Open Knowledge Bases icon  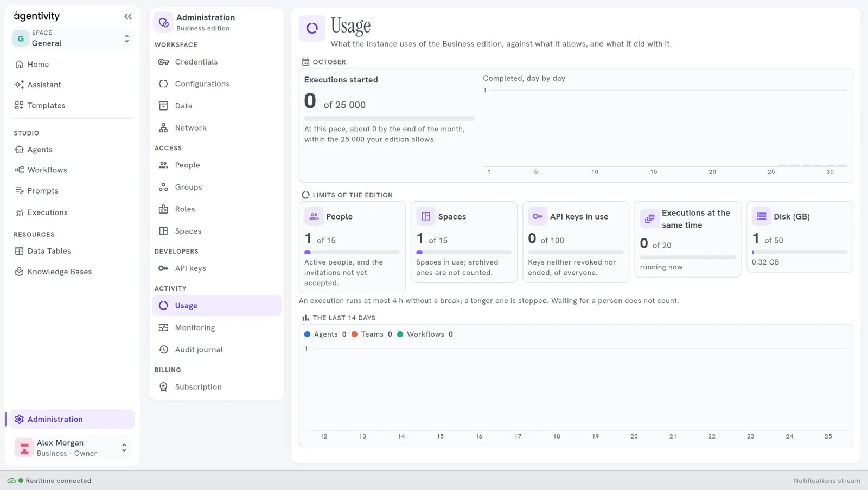click(19, 272)
